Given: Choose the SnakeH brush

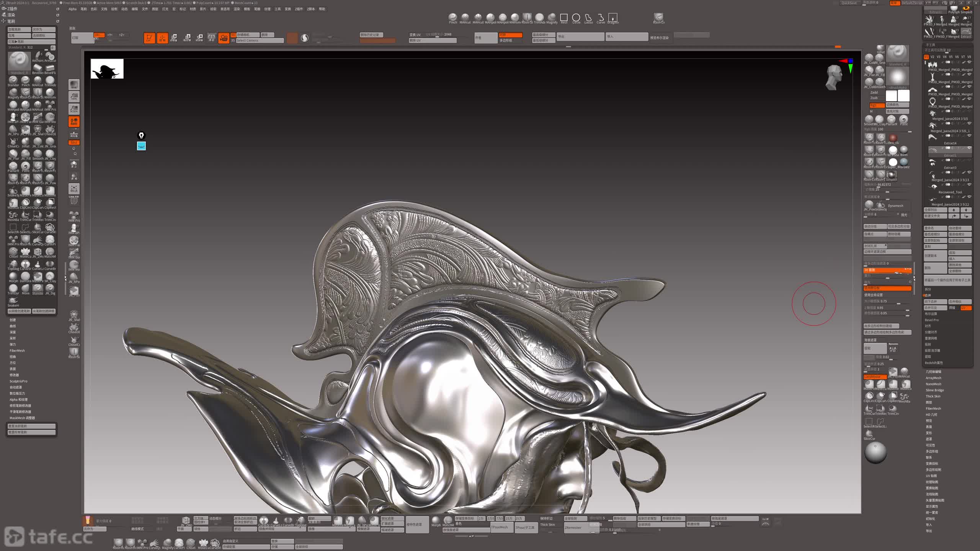Looking at the screenshot, I should [x=13, y=302].
